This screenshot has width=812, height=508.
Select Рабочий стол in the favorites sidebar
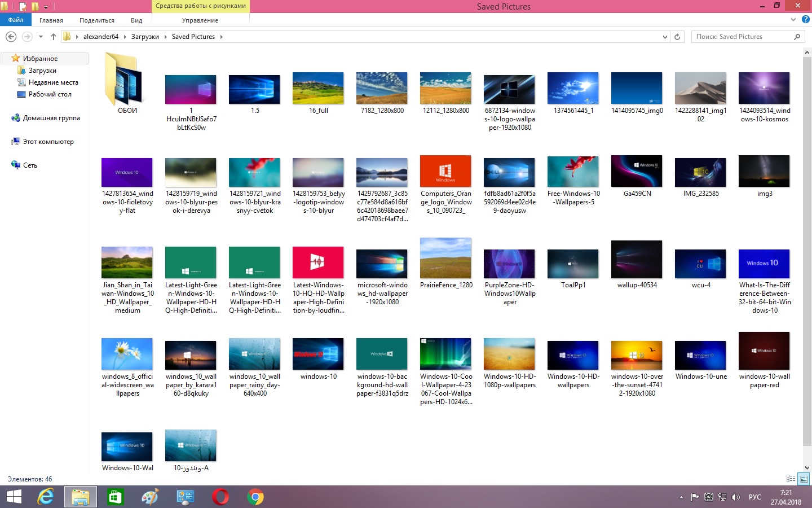50,94
